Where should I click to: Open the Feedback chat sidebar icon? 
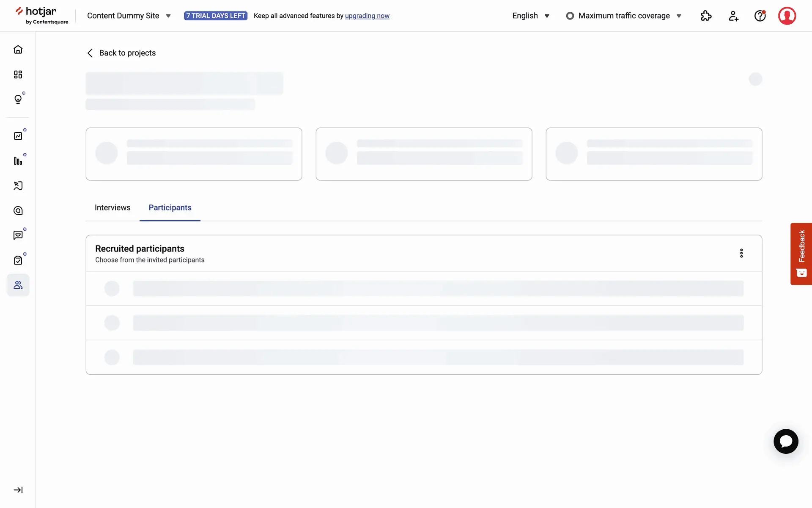(18, 235)
